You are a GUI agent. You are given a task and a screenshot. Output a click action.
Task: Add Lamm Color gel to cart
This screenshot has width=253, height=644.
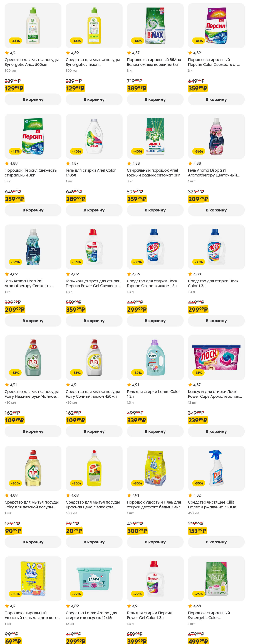point(155,431)
